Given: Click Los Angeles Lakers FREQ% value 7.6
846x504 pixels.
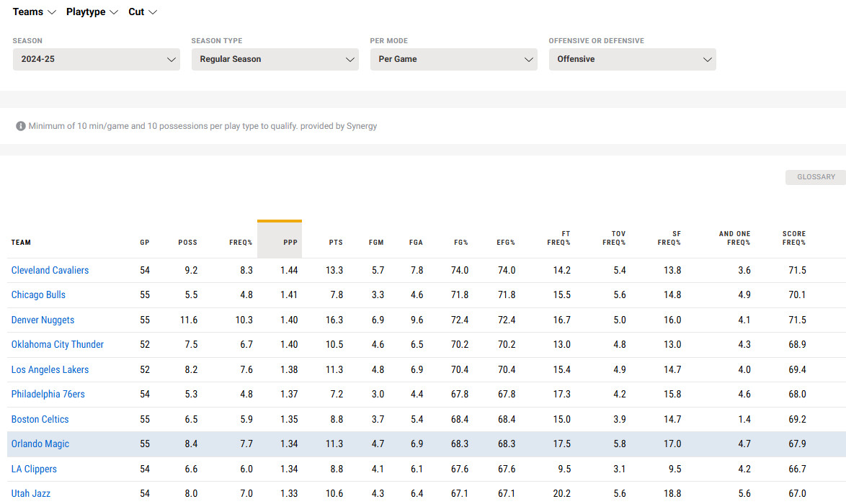Looking at the screenshot, I should point(246,370).
